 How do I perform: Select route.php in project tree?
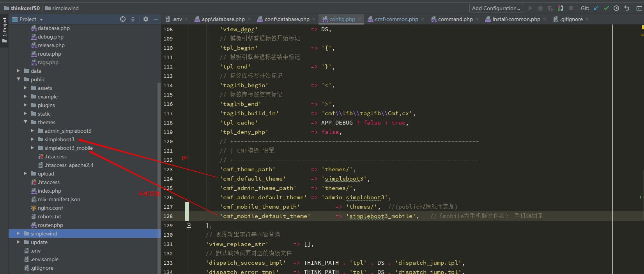coord(49,54)
